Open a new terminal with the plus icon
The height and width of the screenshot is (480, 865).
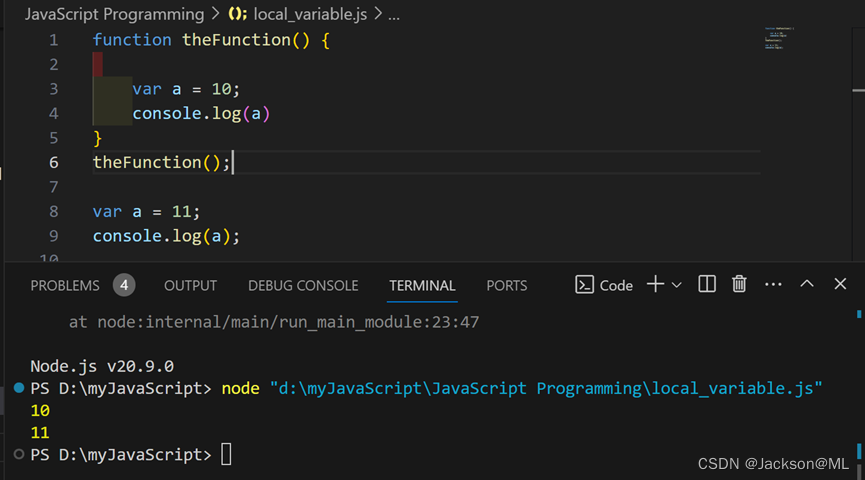click(x=655, y=285)
